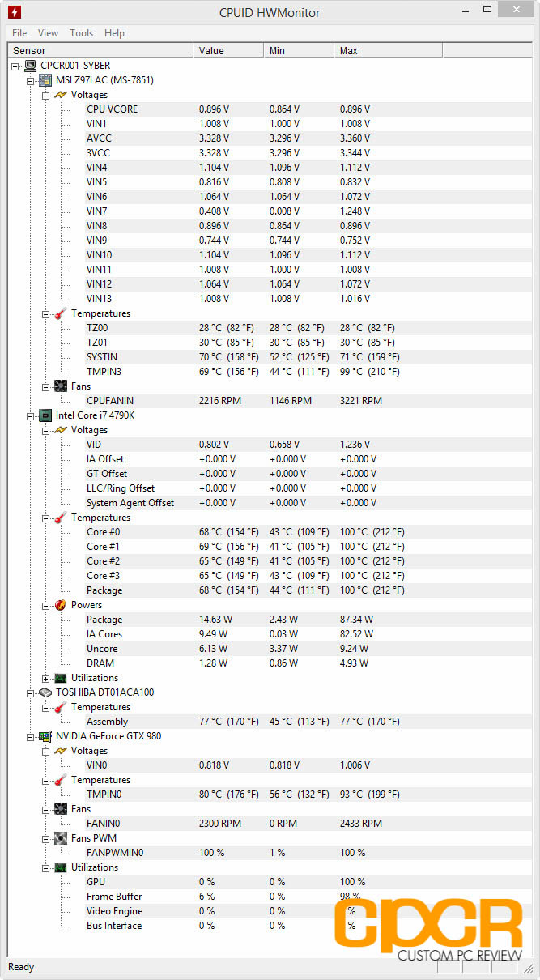Viewport: 540px width, 980px height.
Task: Select the TOSHIBA DT01ACA100 hard drive icon
Action: [46, 692]
